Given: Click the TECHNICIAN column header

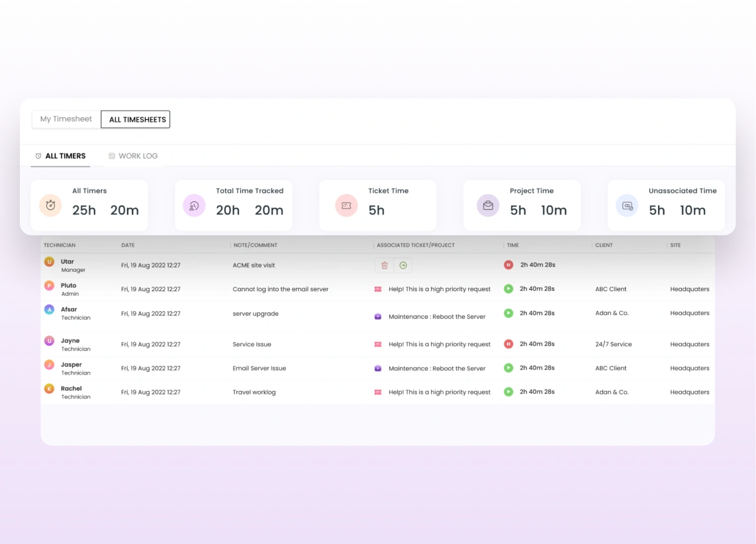Looking at the screenshot, I should (x=60, y=246).
